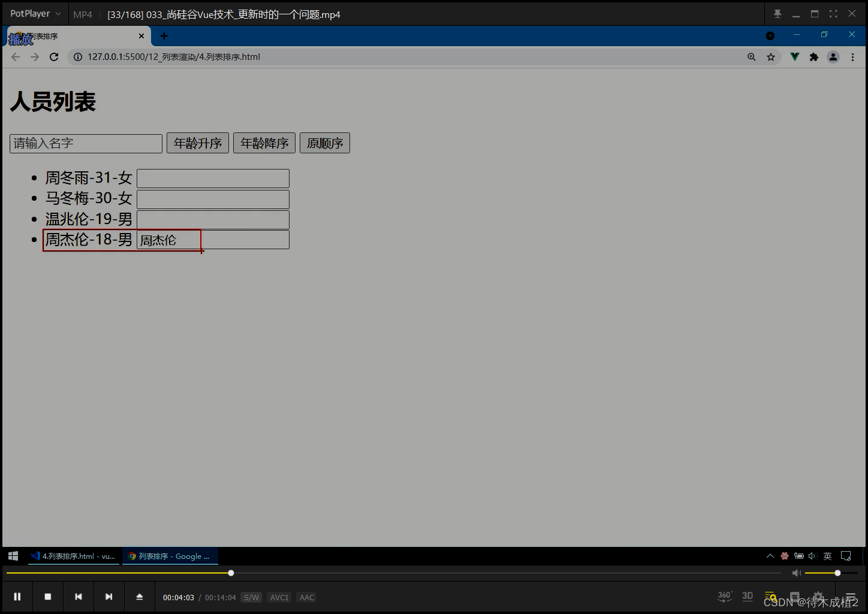Pin PotPlayer window on top
The width and height of the screenshot is (868, 614).
point(777,14)
